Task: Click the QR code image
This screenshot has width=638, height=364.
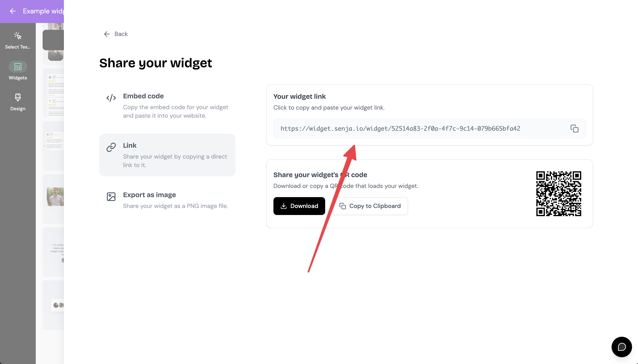Action: tap(559, 194)
